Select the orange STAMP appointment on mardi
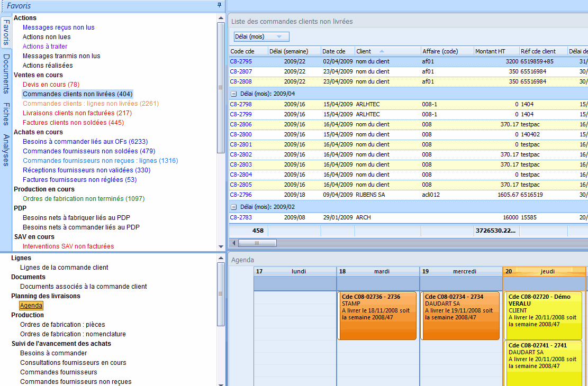Image resolution: width=588 pixels, height=386 pixels. (x=377, y=316)
